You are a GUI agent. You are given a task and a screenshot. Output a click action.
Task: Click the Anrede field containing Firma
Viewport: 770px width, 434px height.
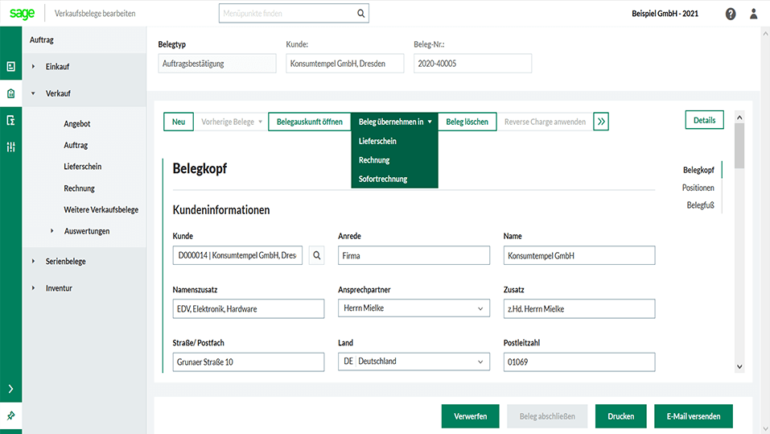tap(413, 255)
